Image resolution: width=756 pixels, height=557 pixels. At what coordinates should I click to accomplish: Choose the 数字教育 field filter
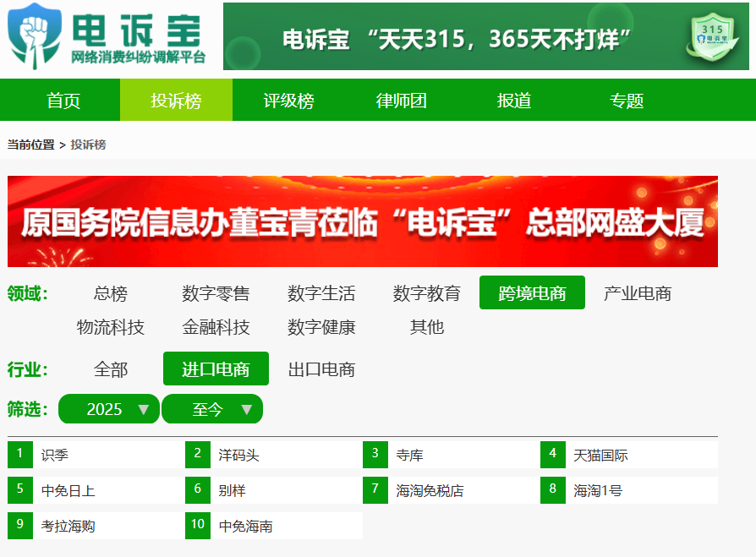[x=427, y=293]
